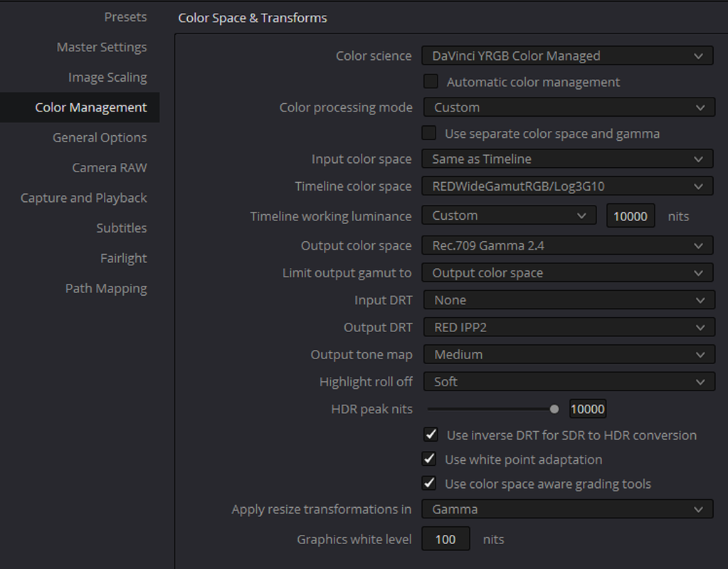The image size is (728, 569).
Task: Click the Graphics white level field
Action: (x=445, y=539)
